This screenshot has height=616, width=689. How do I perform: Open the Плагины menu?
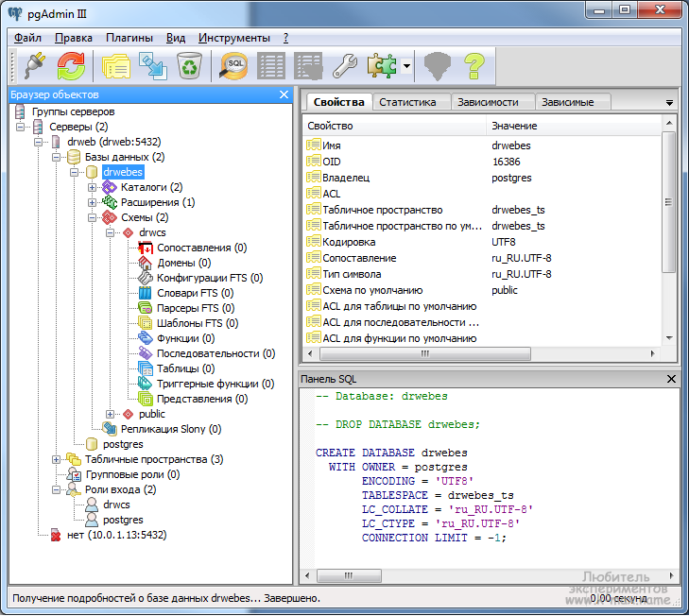tap(129, 38)
